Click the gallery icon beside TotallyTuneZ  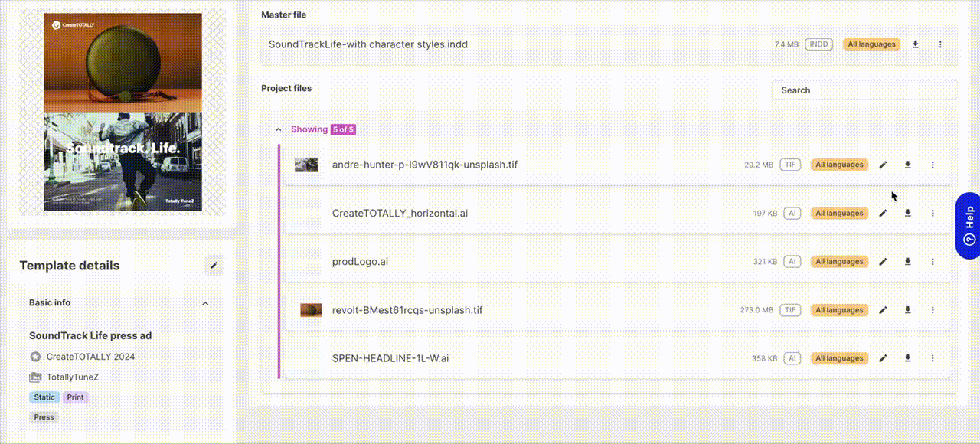[x=35, y=377]
